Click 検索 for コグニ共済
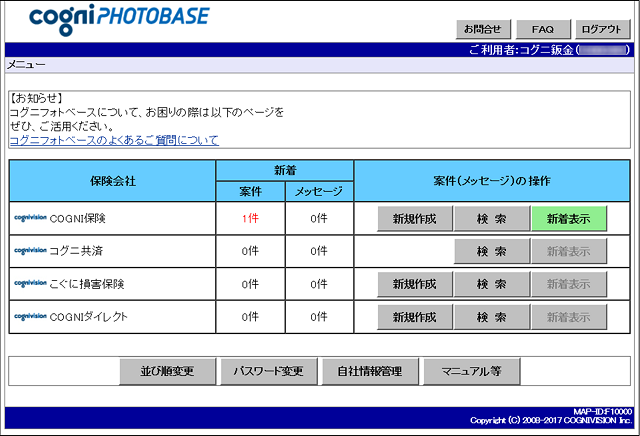640x436 pixels. (492, 251)
